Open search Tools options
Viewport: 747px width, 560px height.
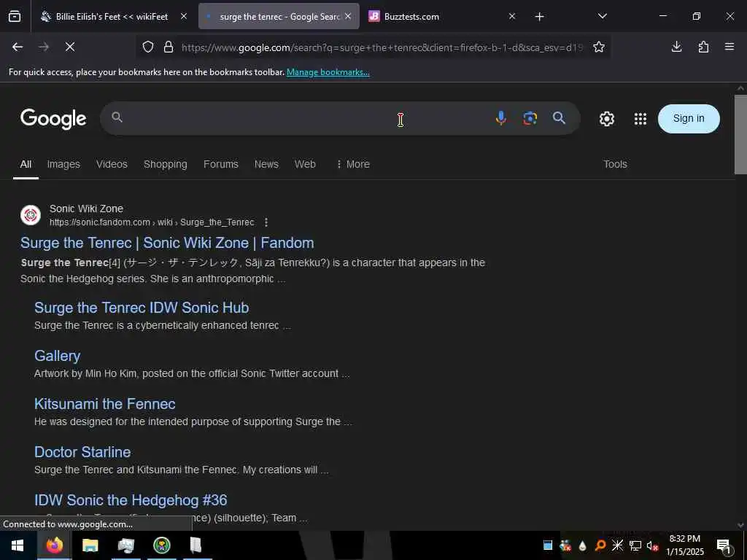click(615, 164)
